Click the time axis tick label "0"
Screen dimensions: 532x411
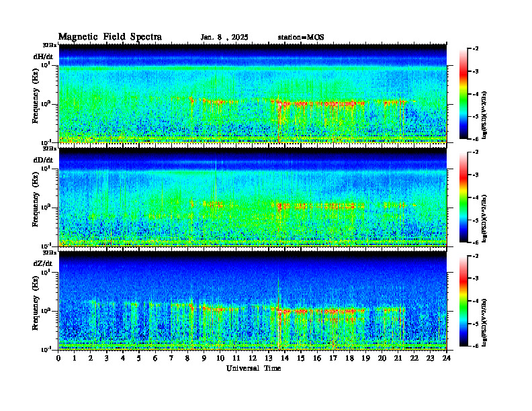(x=58, y=359)
